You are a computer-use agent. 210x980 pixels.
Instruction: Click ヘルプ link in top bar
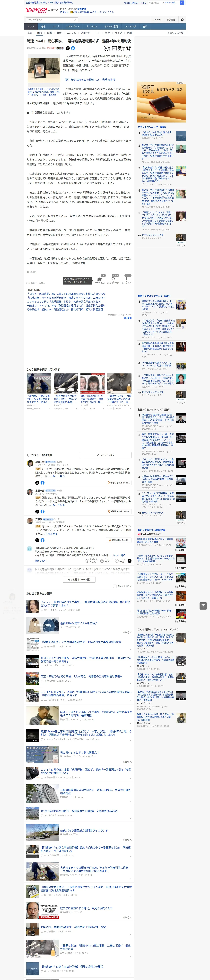143,3
